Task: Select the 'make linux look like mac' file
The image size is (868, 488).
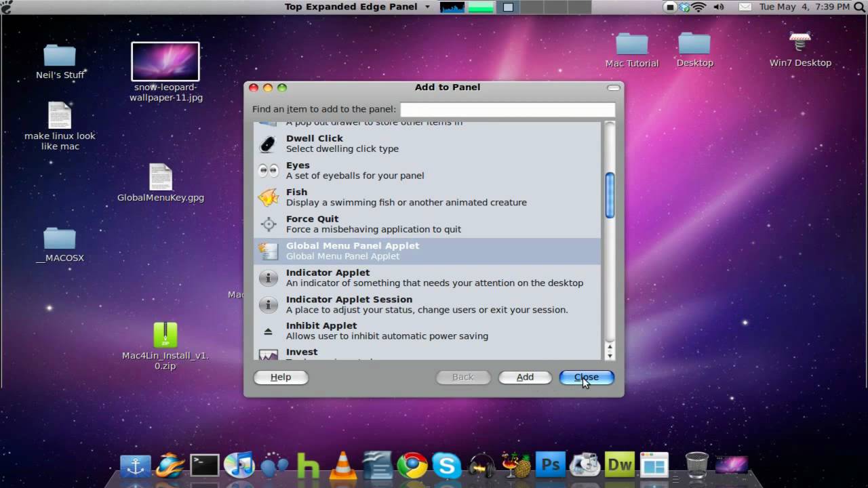Action: coord(60,115)
